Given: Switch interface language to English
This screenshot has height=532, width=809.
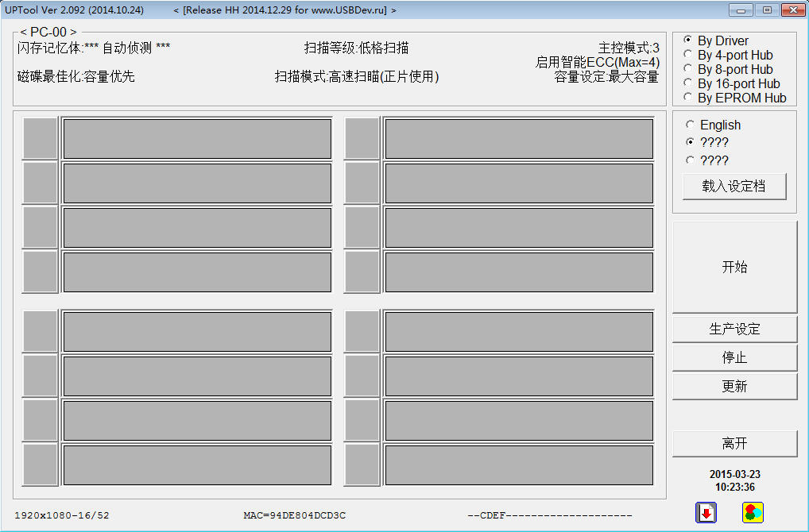Looking at the screenshot, I should click(690, 125).
